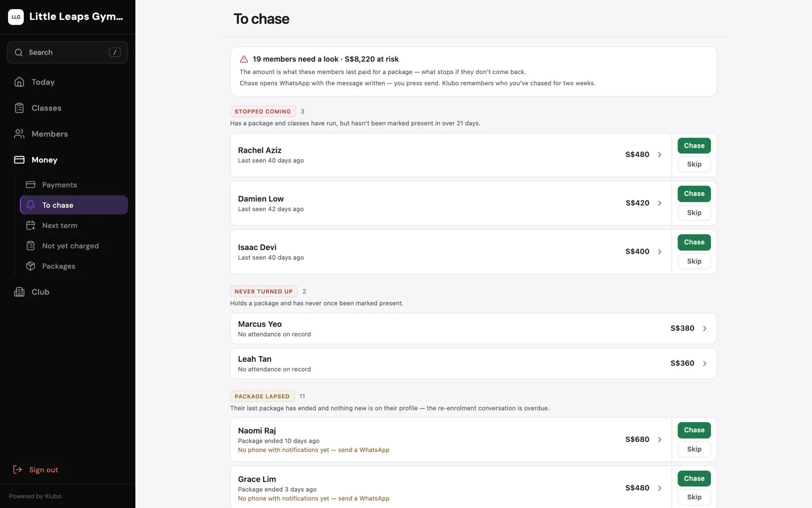Click the home icon beside Today
The width and height of the screenshot is (812, 508).
point(19,82)
